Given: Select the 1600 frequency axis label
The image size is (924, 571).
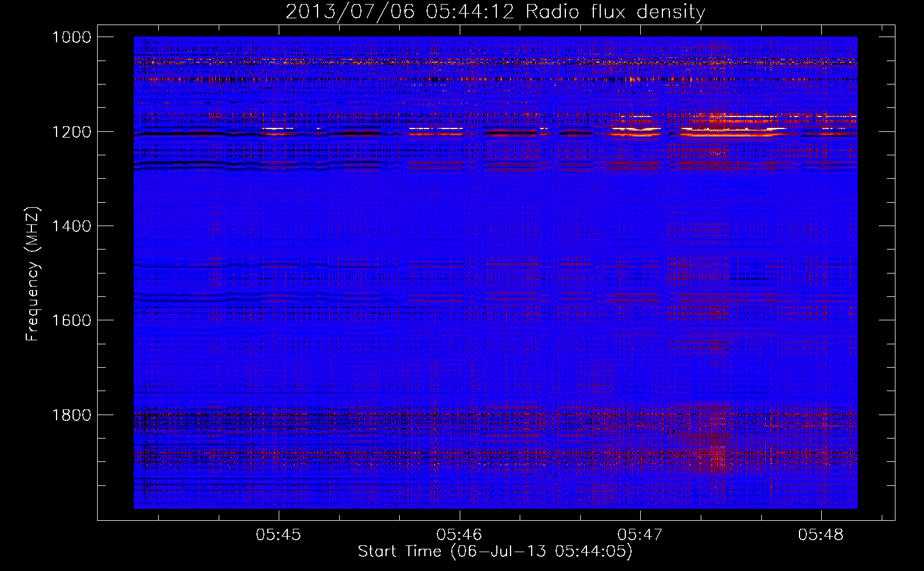Looking at the screenshot, I should point(71,320).
